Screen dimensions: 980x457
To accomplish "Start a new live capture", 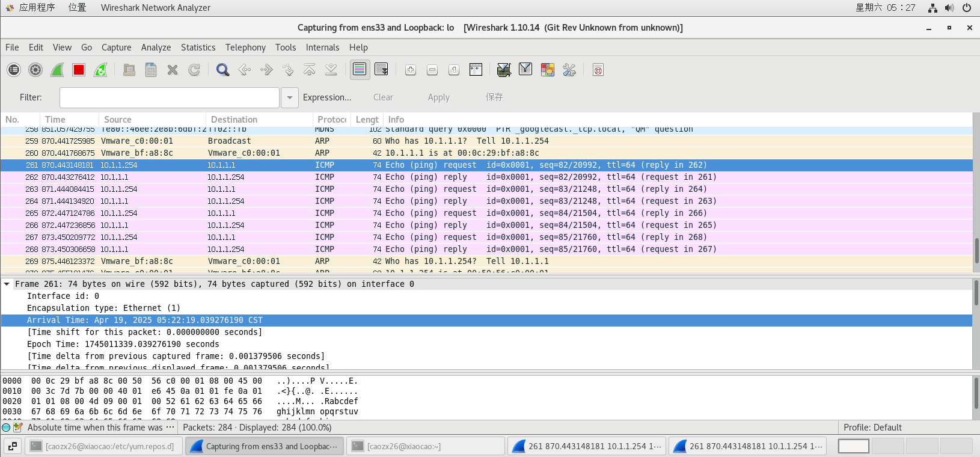I will pos(57,70).
